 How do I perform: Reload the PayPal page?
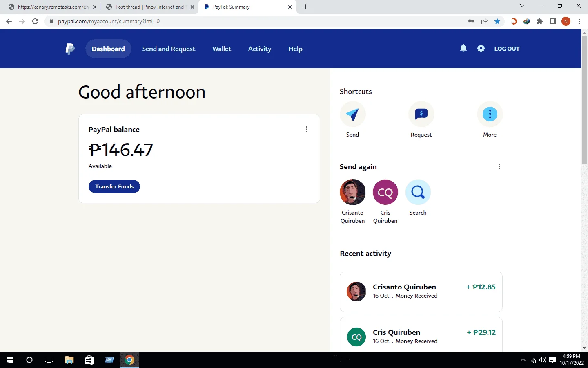(35, 21)
